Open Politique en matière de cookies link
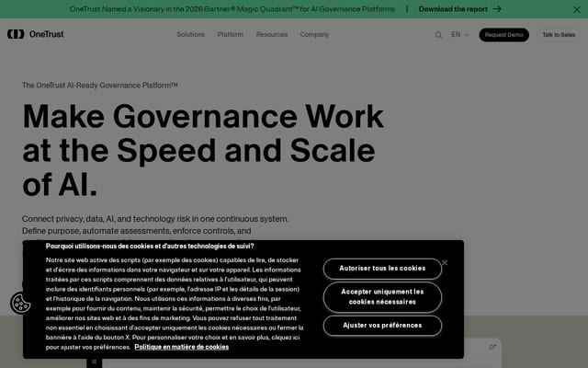 (182, 347)
